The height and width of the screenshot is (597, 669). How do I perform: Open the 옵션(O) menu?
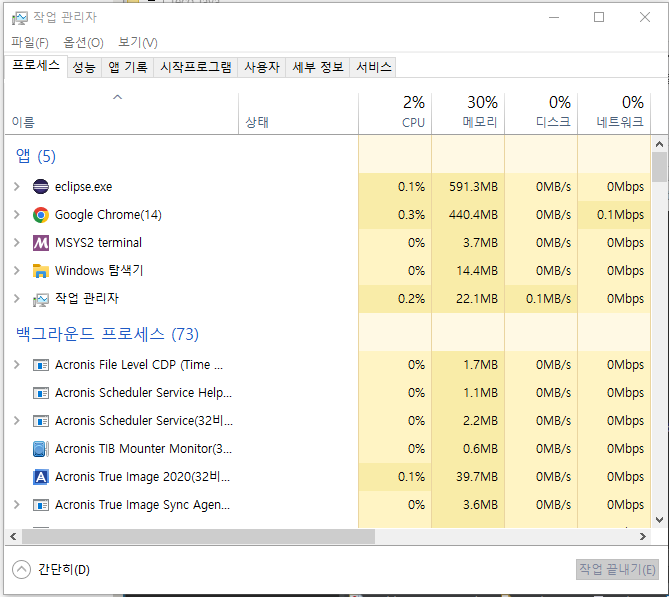click(x=83, y=42)
